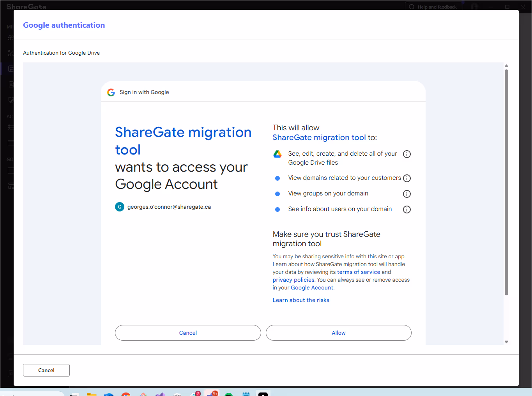
Task: Click the georges.o'connor@sharegate.ca email text
Action: (x=169, y=207)
